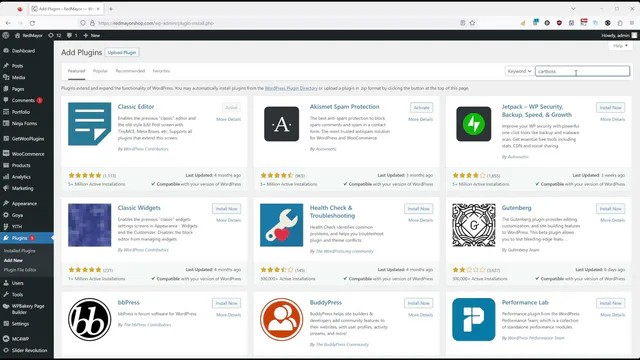This screenshot has height=360, width=640.
Task: Click the Gutenberg plugin thumbnail
Action: point(473,225)
